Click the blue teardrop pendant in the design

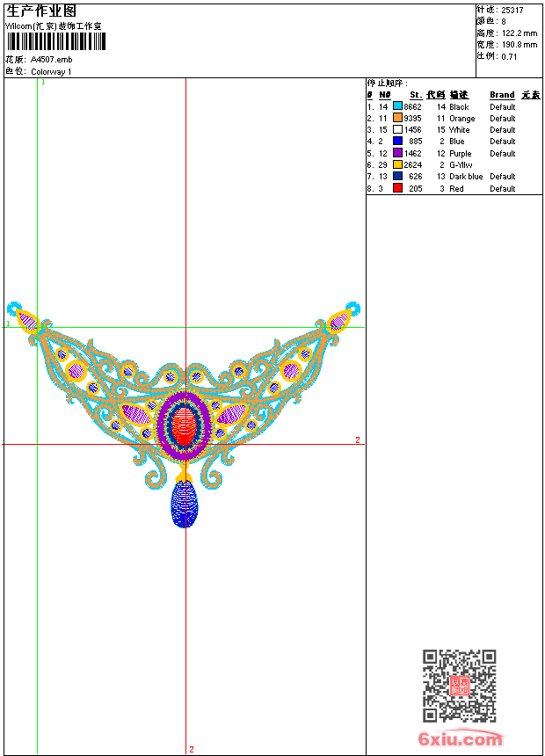tap(185, 504)
